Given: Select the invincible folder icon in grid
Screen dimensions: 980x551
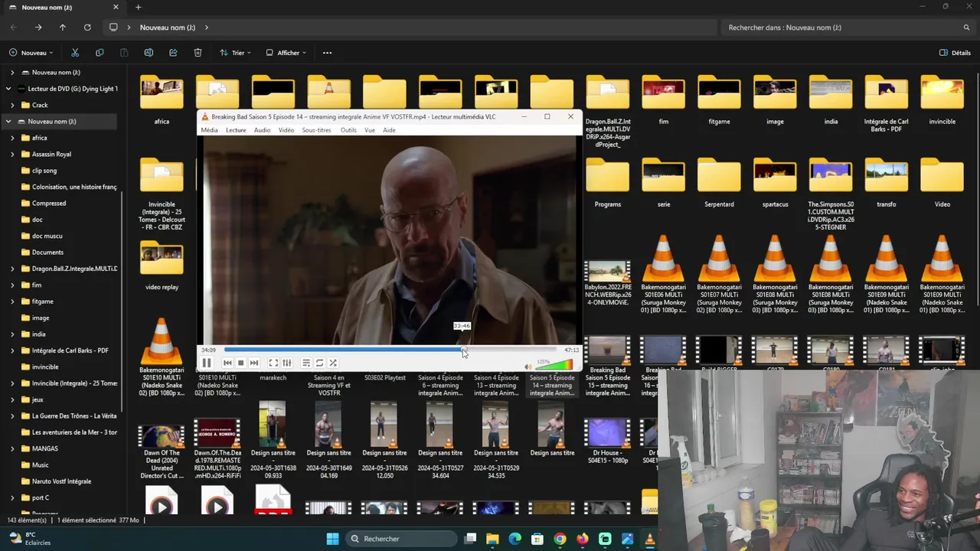Looking at the screenshot, I should (x=942, y=93).
